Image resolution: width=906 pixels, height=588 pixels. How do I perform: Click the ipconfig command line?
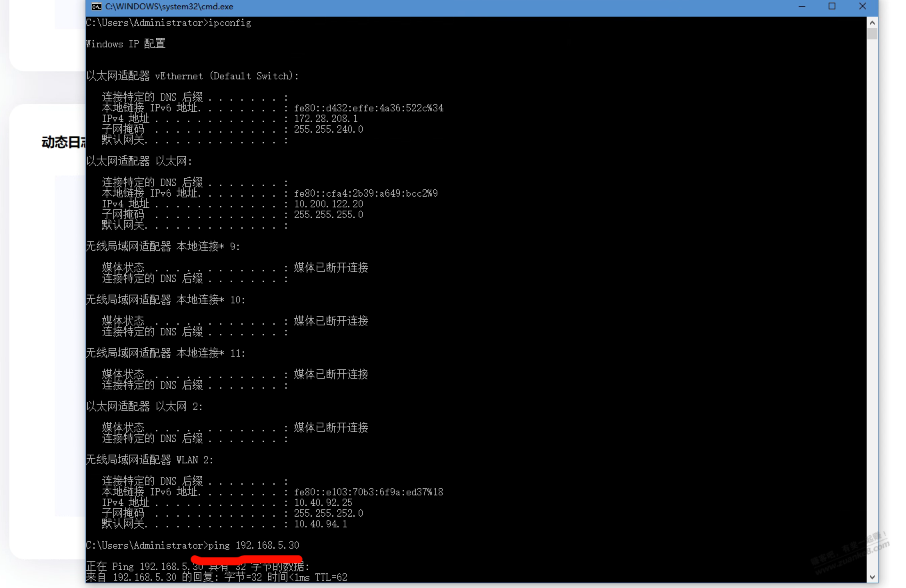point(169,23)
